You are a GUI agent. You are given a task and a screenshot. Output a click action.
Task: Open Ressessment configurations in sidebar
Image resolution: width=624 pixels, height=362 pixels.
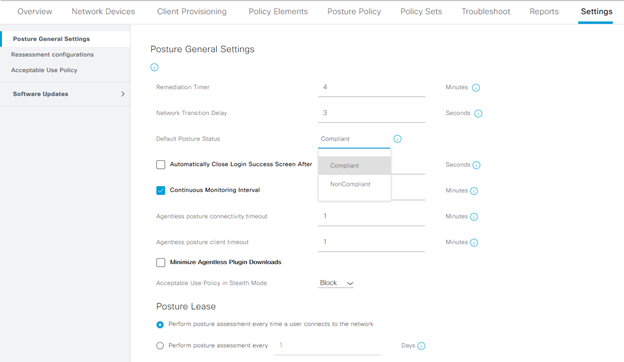coord(52,54)
